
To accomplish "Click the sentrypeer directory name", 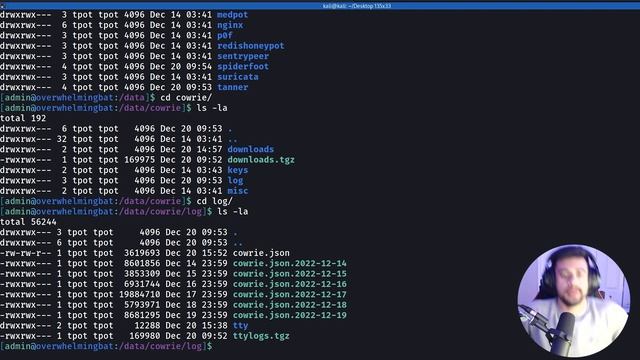I will coord(242,56).
